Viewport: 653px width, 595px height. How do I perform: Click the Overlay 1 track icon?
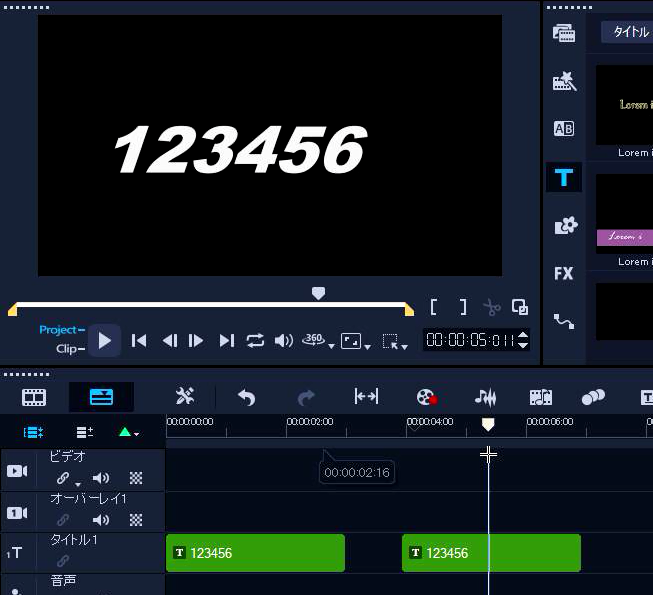(17, 513)
